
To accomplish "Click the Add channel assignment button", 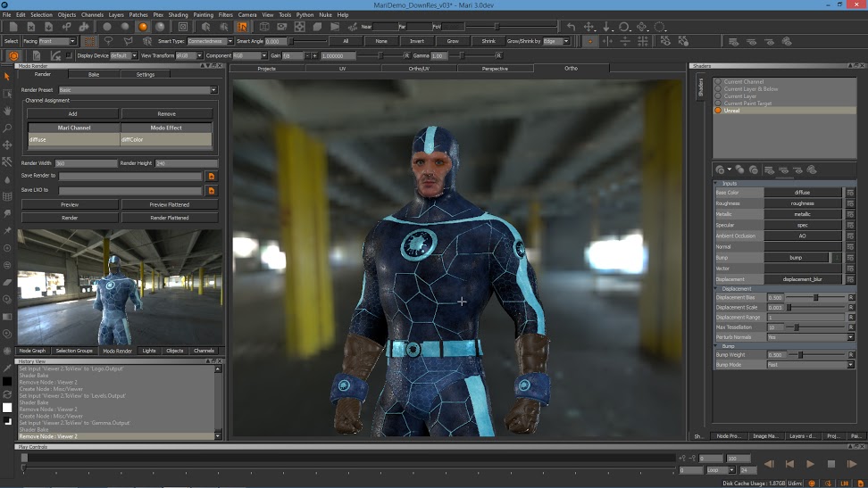I will click(72, 114).
